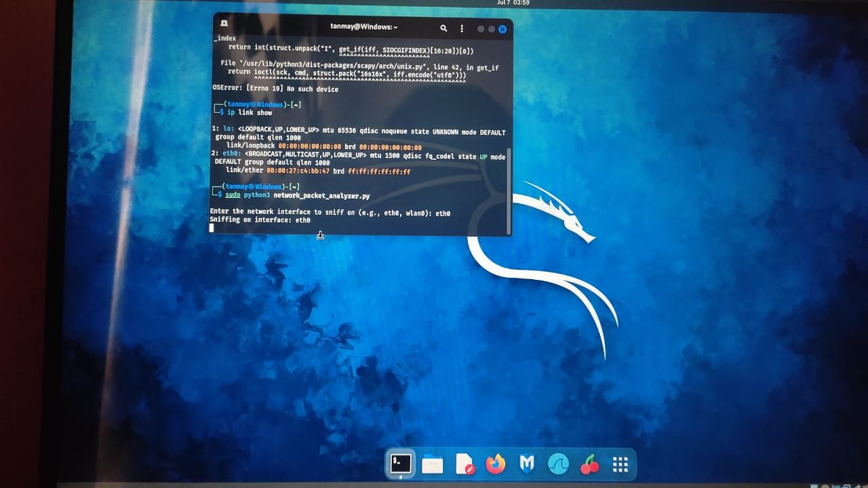Click the grey maximize window button
Screen dimensions: 868x488
click(491, 28)
